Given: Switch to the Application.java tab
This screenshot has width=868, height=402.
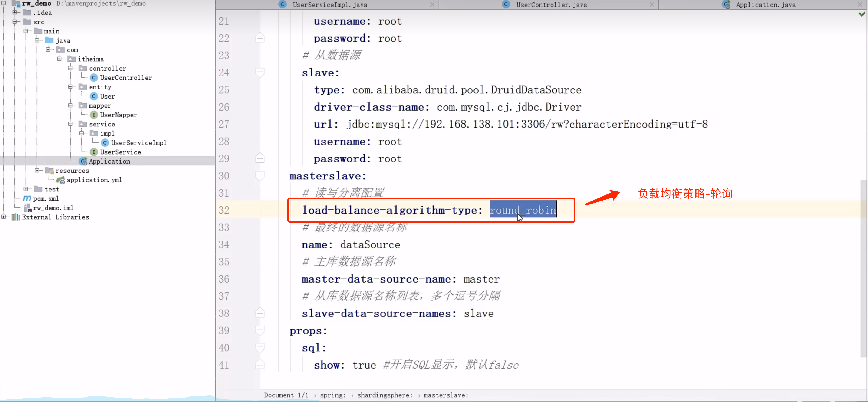Looking at the screenshot, I should (x=765, y=5).
